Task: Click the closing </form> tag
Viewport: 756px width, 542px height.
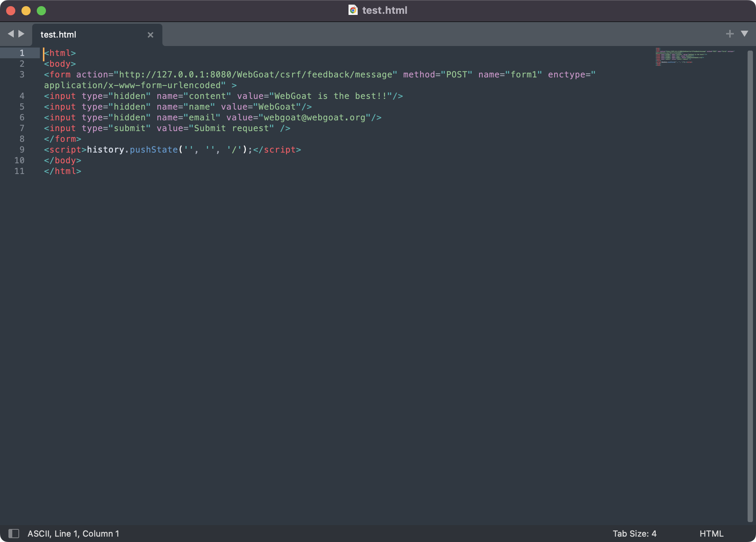Action: [62, 139]
